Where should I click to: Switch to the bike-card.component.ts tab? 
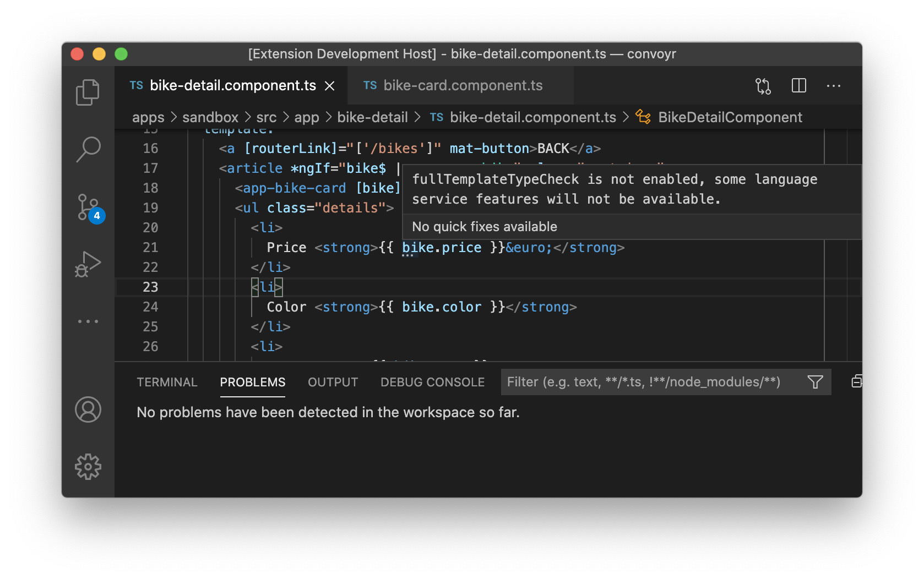(463, 85)
